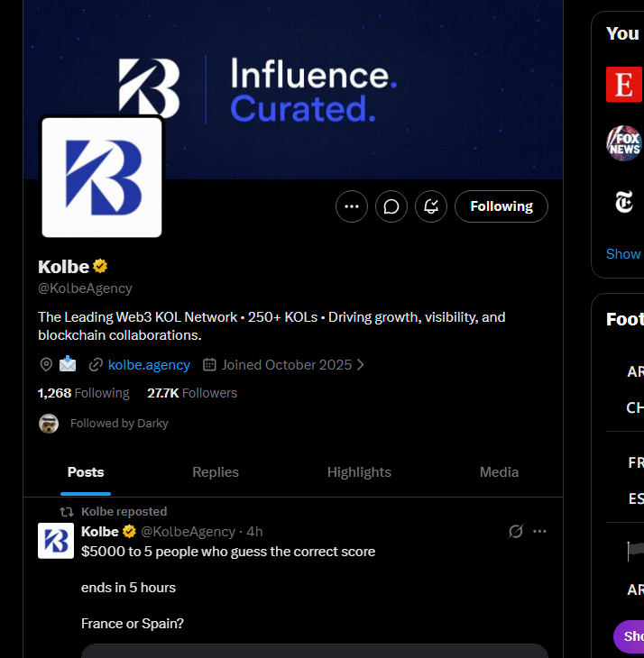The height and width of the screenshot is (658, 644).
Task: Click verified badge in the post header
Action: click(129, 531)
